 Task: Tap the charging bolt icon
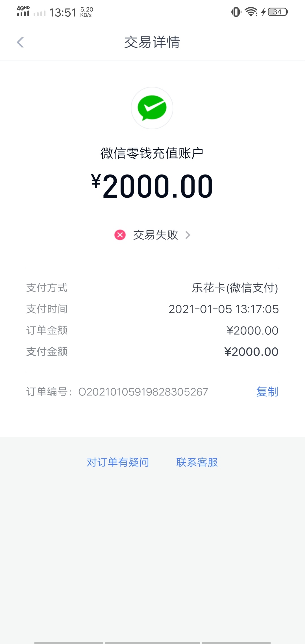[263, 12]
